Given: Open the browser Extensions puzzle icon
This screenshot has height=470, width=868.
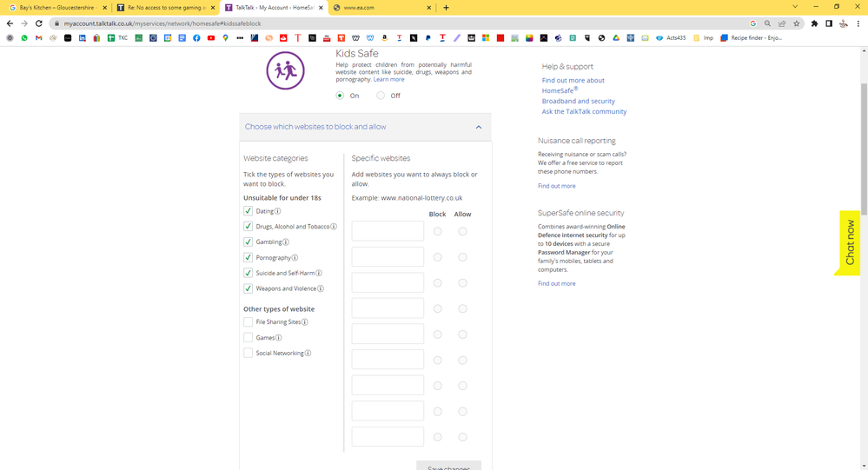Looking at the screenshot, I should pos(814,23).
